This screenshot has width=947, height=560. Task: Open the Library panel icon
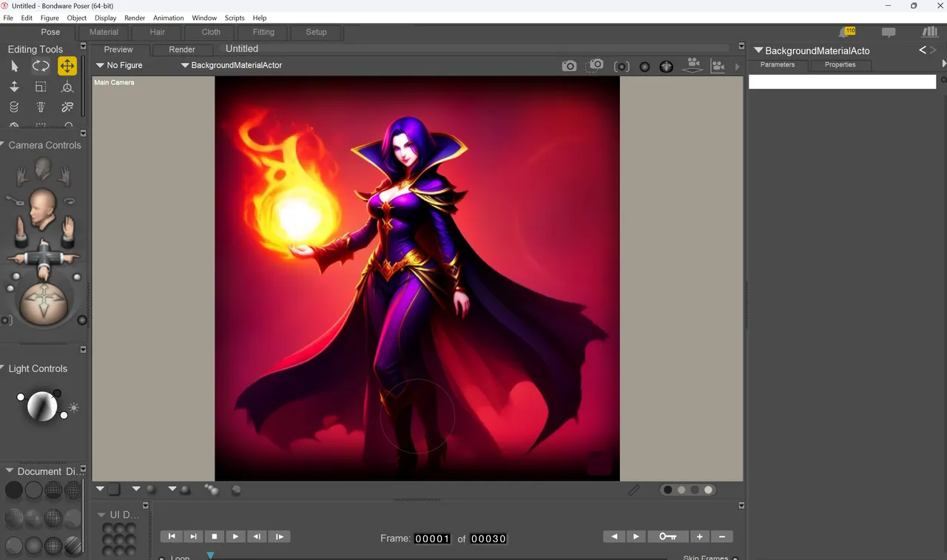pos(929,32)
